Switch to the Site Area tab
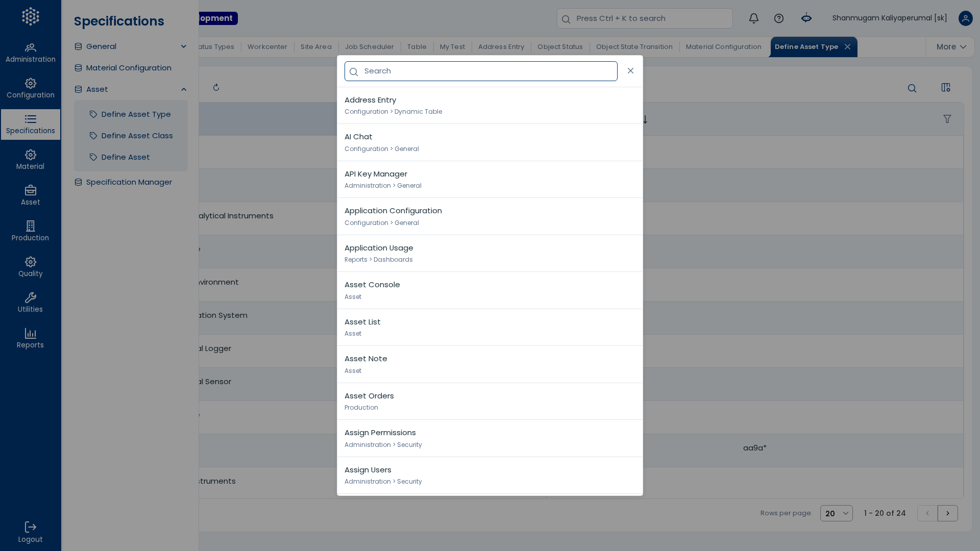 [316, 47]
